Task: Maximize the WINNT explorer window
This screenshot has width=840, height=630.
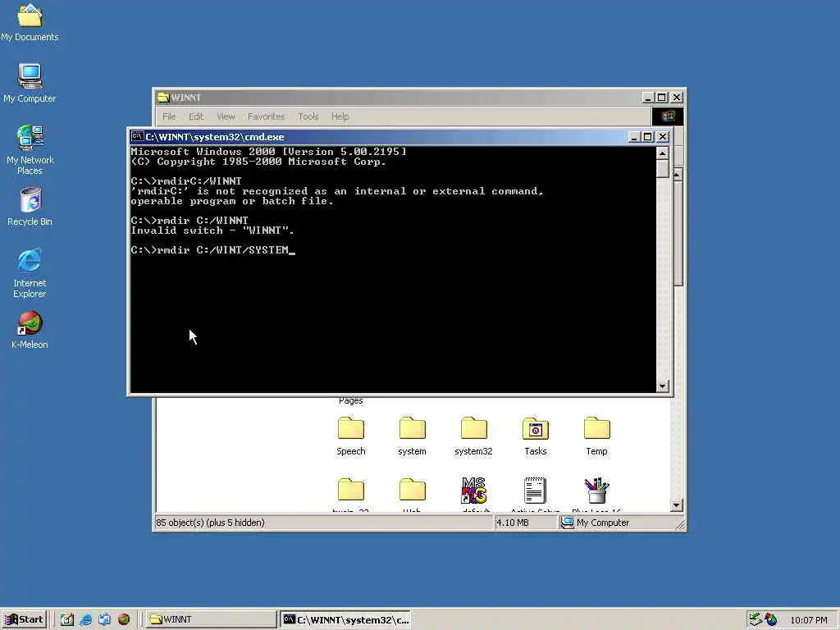Action: coord(662,98)
